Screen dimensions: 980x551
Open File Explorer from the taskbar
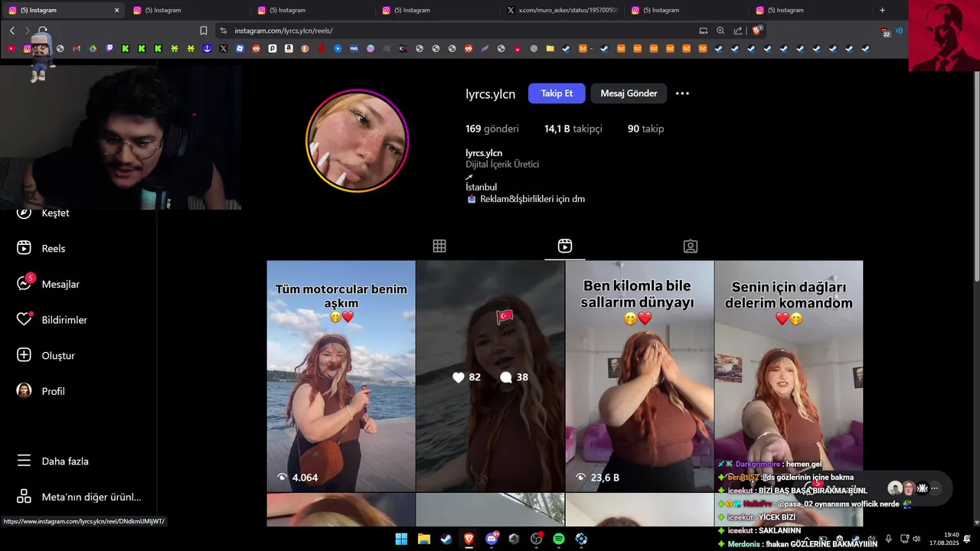(423, 539)
